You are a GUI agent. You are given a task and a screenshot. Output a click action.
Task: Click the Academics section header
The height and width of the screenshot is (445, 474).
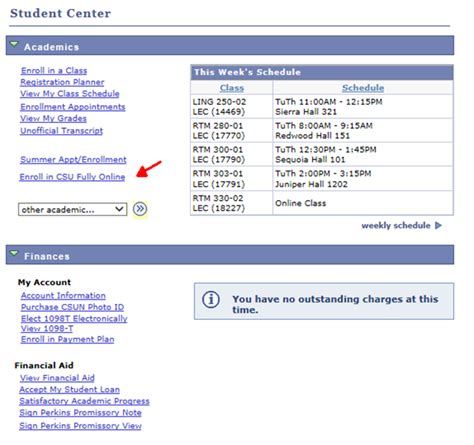tap(230, 46)
